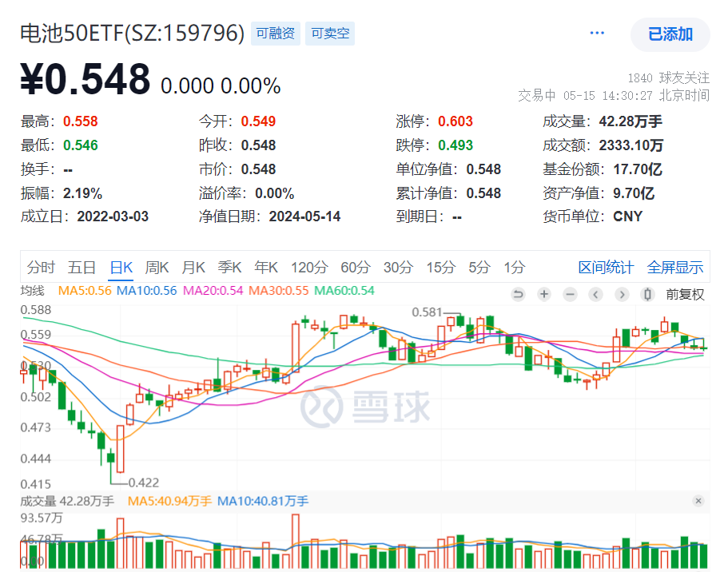The height and width of the screenshot is (572, 728).
Task: Pan chart right with right chevron icon
Action: click(x=622, y=294)
